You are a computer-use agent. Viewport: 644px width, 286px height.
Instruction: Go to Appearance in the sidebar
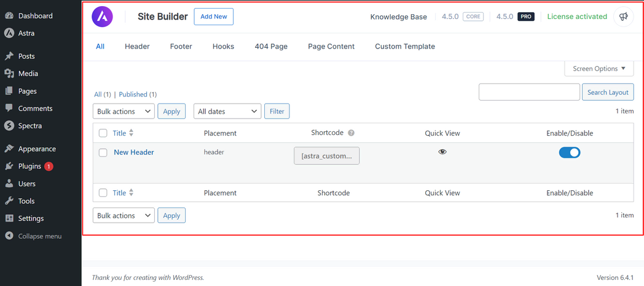[37, 149]
